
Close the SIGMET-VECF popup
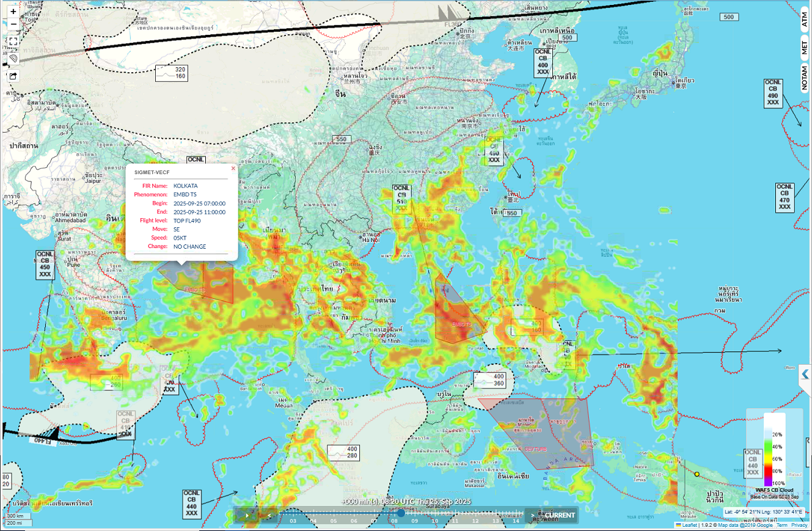coord(233,168)
